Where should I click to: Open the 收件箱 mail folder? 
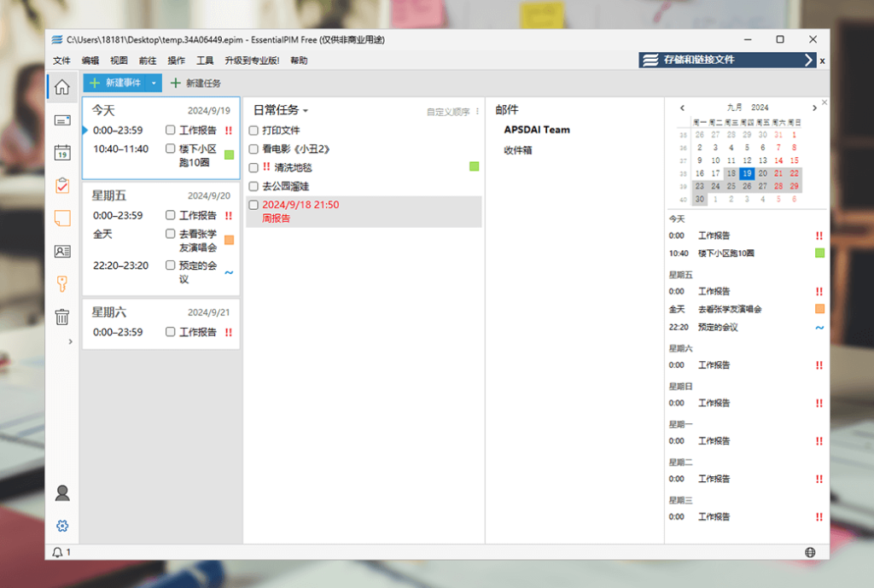[x=518, y=150]
